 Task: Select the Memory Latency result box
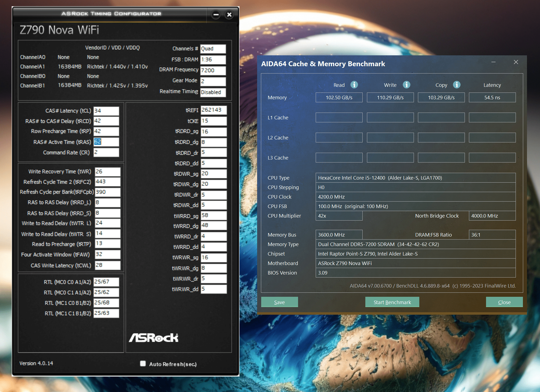point(492,97)
